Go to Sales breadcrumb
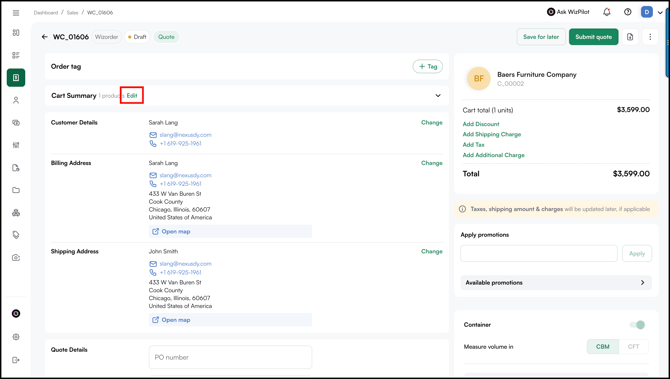This screenshot has width=670, height=379. [x=72, y=13]
